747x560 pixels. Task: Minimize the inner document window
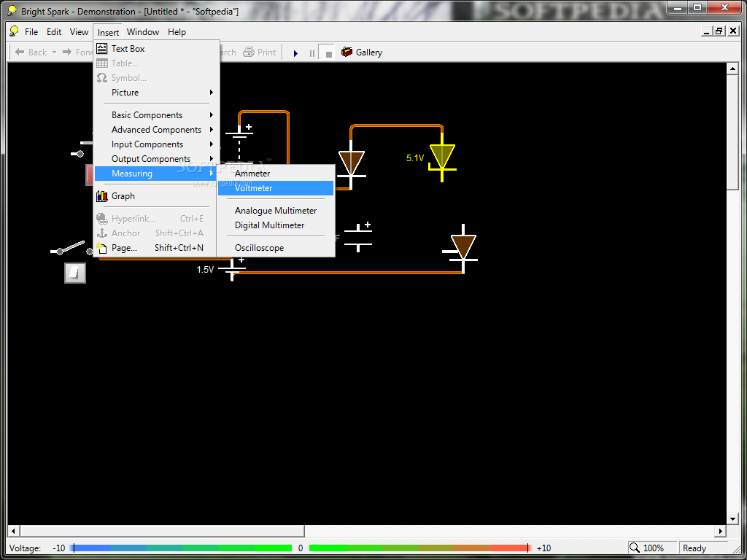point(708,31)
